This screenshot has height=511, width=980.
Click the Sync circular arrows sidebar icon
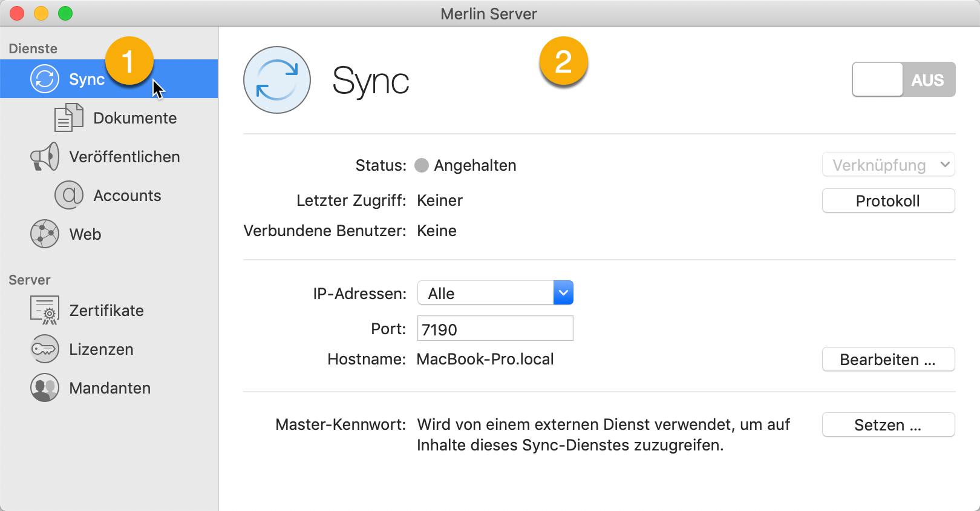tap(45, 79)
